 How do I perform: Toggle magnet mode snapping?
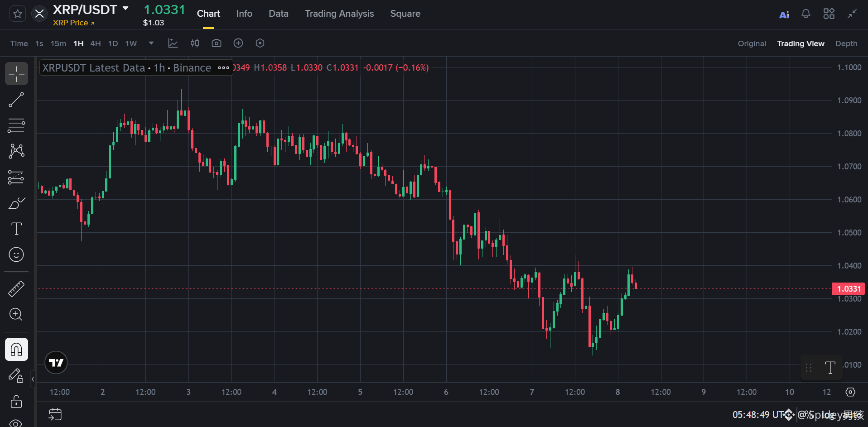point(16,350)
